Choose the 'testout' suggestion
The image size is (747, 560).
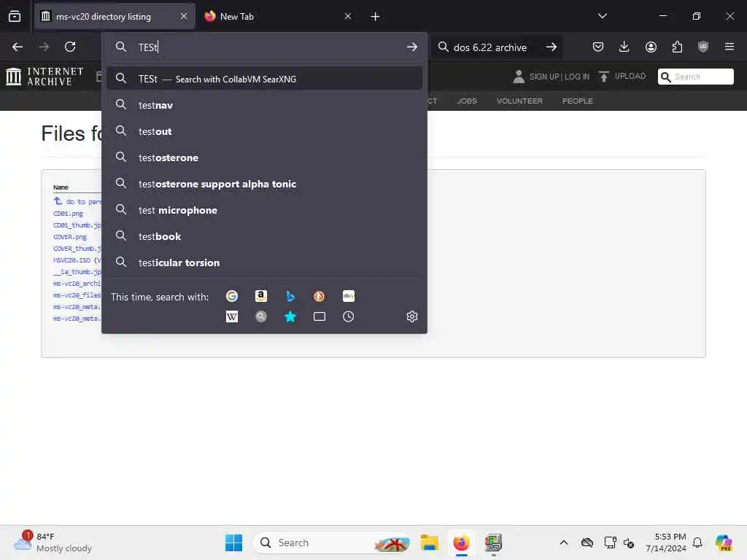tap(264, 131)
